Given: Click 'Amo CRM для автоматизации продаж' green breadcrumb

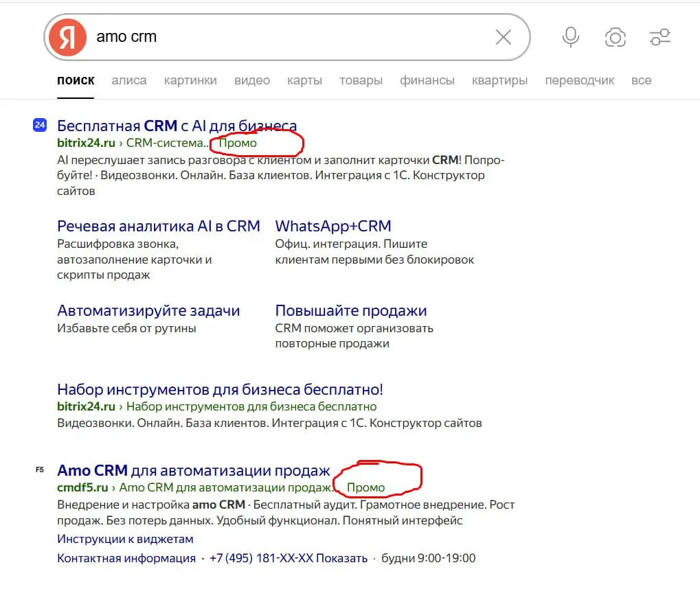Looking at the screenshot, I should (x=227, y=487).
